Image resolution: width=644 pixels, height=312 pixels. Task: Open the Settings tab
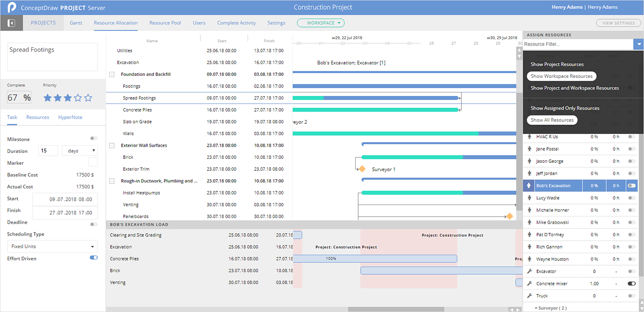(x=276, y=23)
